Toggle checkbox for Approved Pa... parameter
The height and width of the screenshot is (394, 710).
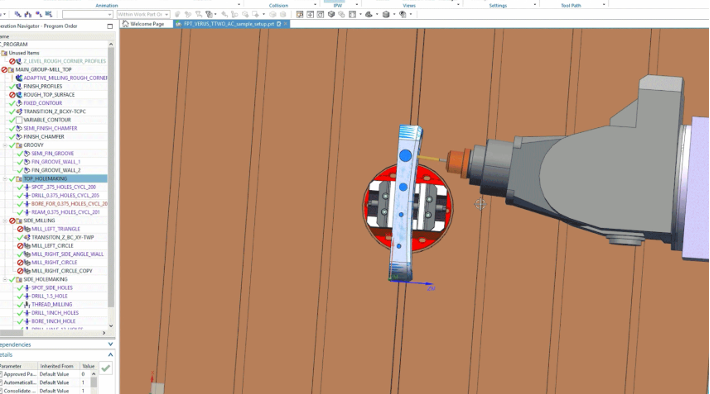click(1, 374)
